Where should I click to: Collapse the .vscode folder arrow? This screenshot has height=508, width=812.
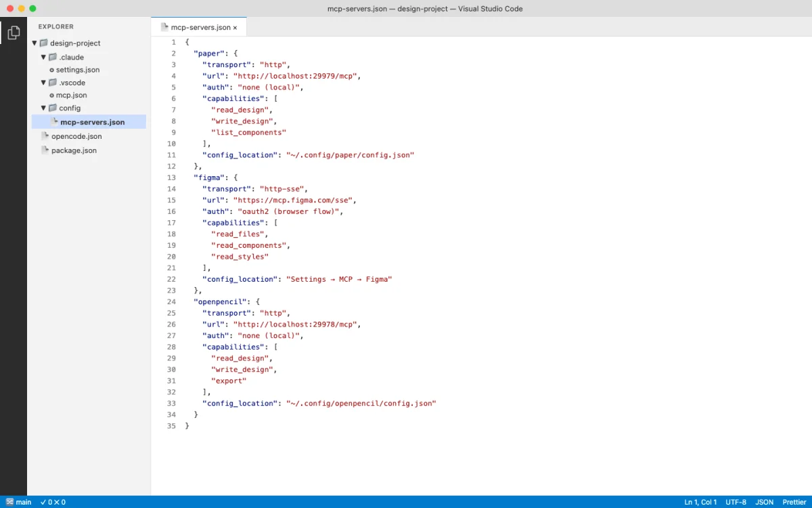[43, 83]
